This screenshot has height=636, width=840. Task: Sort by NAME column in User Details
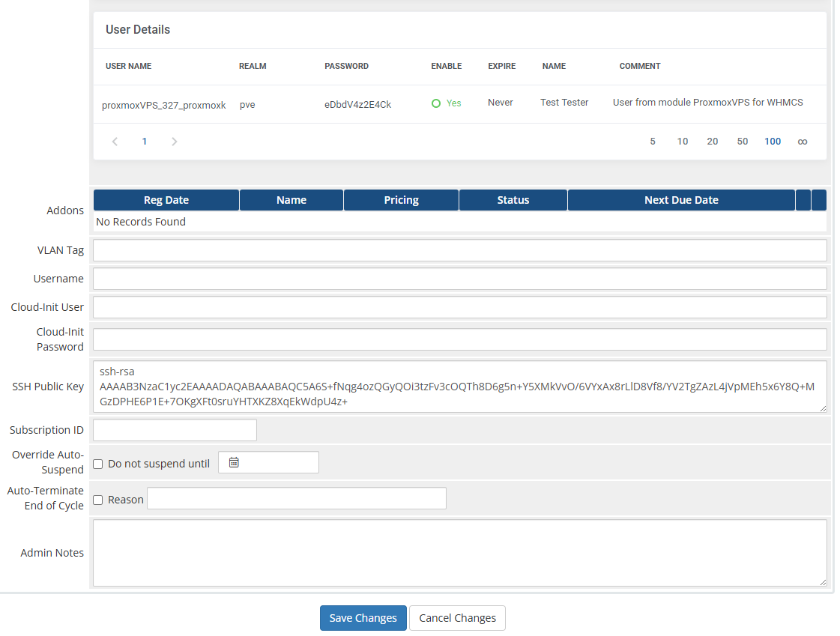point(554,66)
